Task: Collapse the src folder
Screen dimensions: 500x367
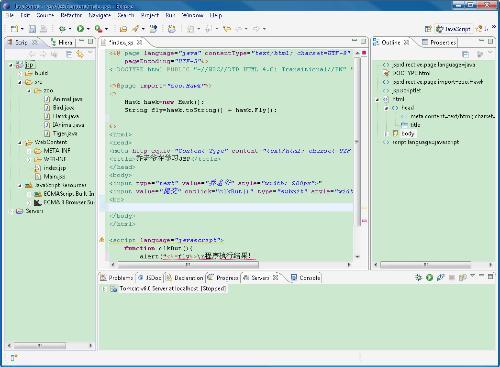Action: point(20,82)
